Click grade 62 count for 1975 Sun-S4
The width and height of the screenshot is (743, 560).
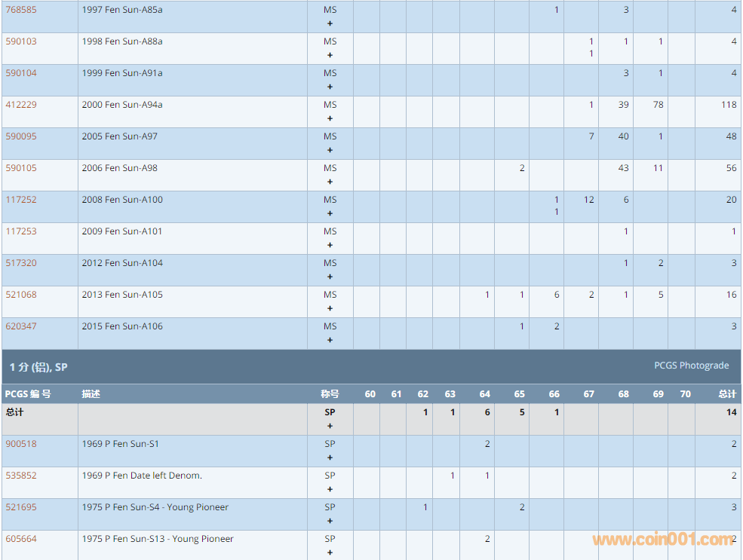[x=425, y=507]
